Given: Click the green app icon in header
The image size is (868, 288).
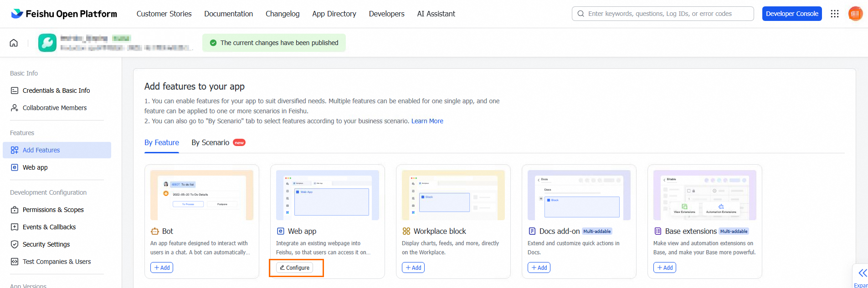Looking at the screenshot, I should (47, 43).
